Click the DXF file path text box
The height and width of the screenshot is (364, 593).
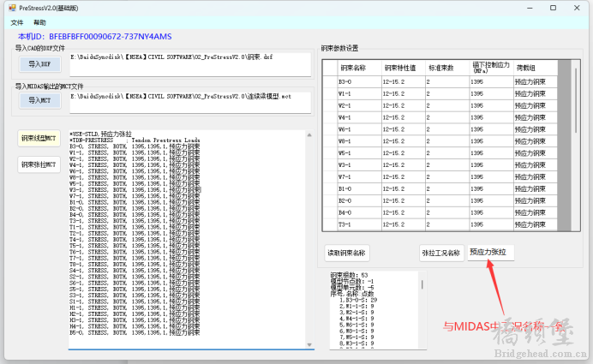190,64
